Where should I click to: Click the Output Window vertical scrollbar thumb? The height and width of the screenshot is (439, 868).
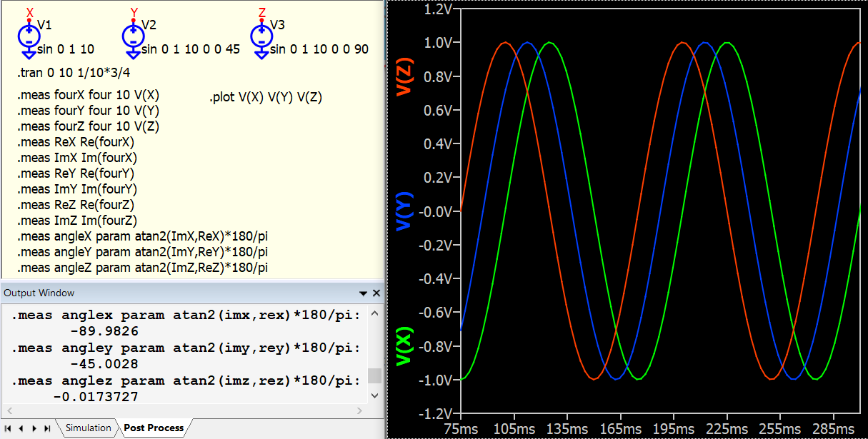coord(374,376)
